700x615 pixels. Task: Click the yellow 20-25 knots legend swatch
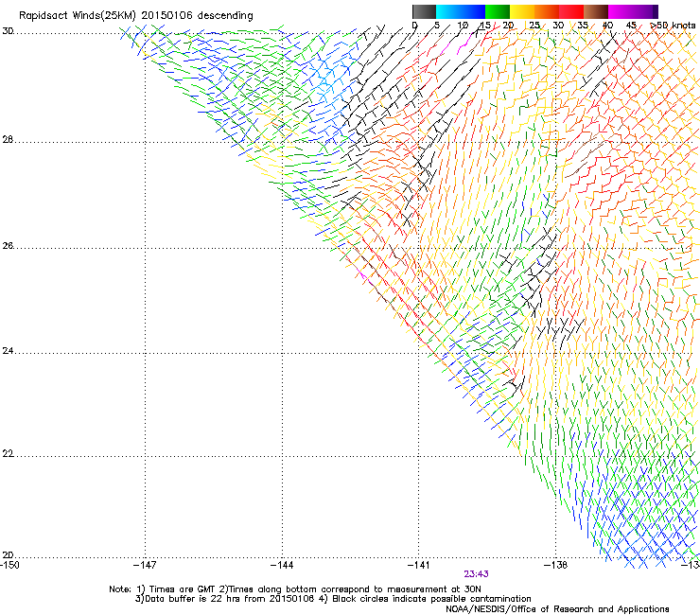coord(522,11)
